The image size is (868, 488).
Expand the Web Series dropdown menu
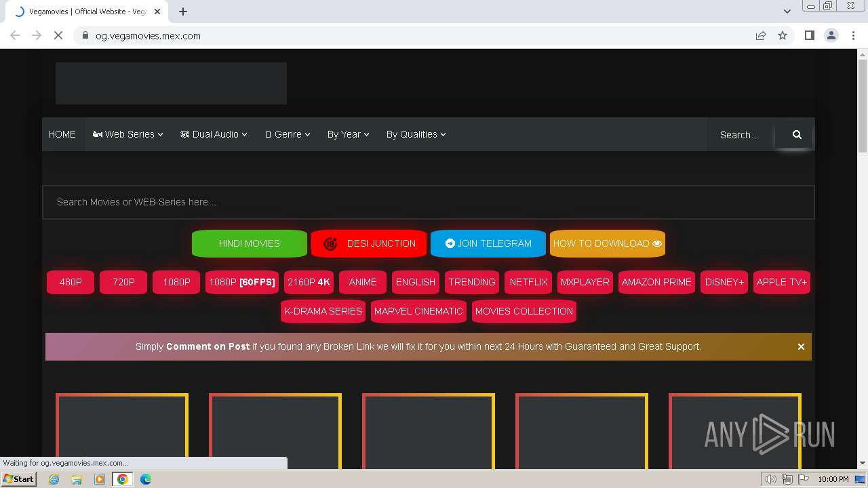tap(128, 134)
